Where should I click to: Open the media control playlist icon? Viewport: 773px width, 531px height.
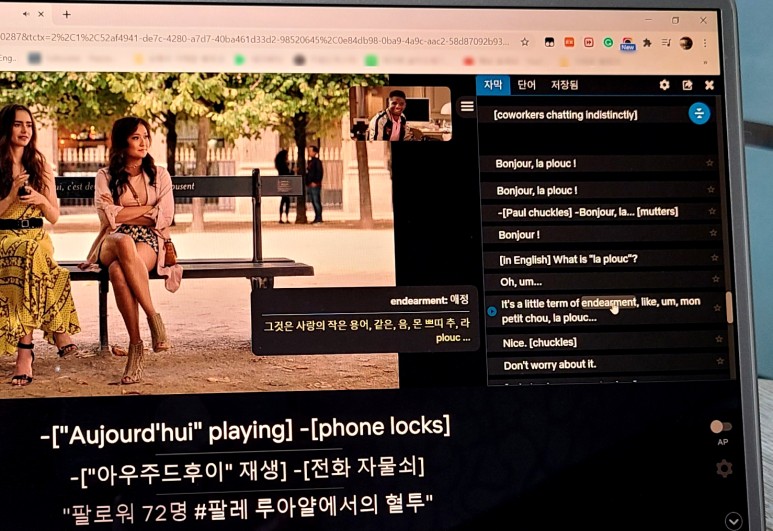pos(666,43)
